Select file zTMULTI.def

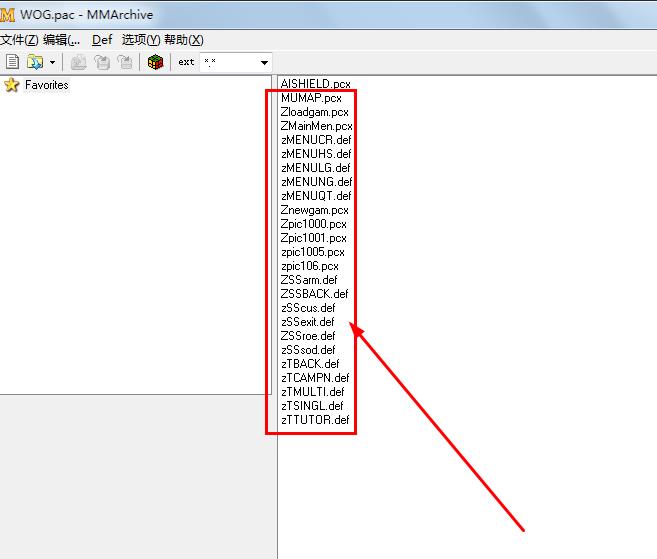[x=313, y=392]
